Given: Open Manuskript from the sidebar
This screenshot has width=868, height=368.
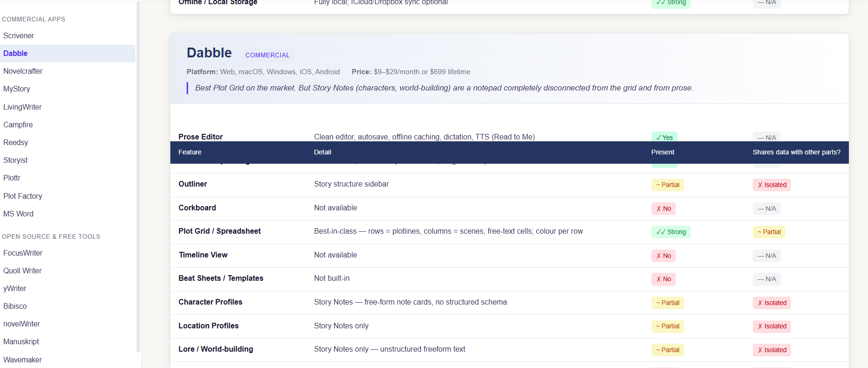Looking at the screenshot, I should 21,342.
